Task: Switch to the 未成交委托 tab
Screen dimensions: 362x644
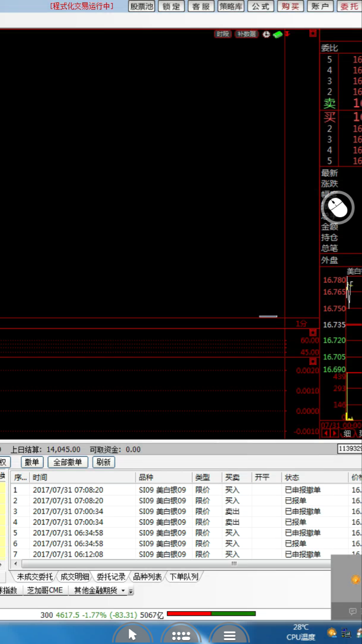Action: click(x=35, y=577)
